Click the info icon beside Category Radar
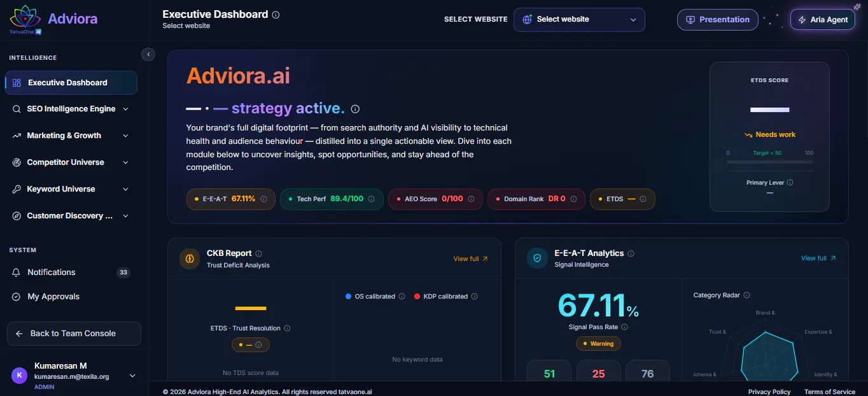 pyautogui.click(x=746, y=295)
